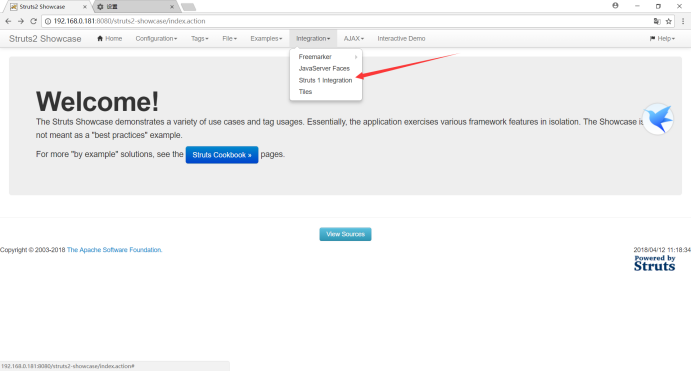Click the timestamp 2018/04/12 11:18:34

click(662, 250)
